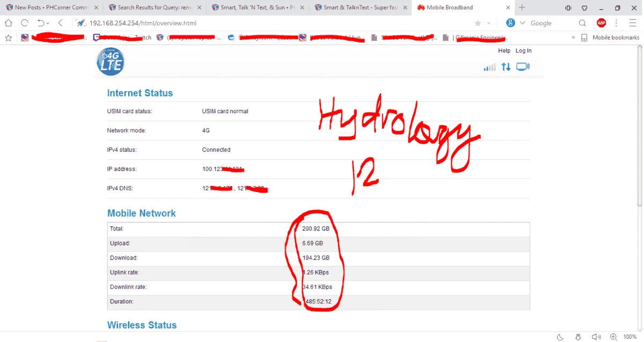Select the 'USIM card normal' value
Screen dimensions: 644x342
(x=225, y=111)
